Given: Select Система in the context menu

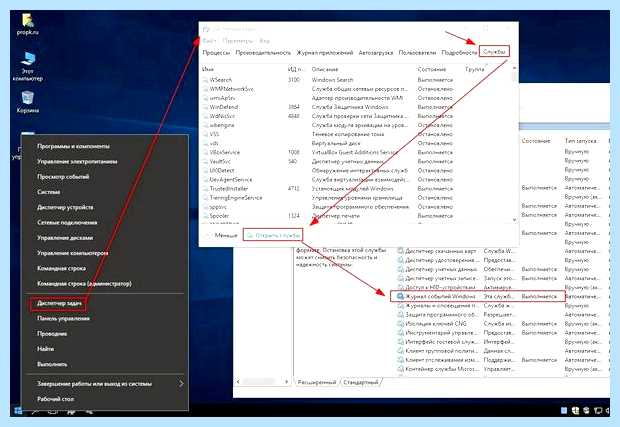Looking at the screenshot, I should coord(48,192).
